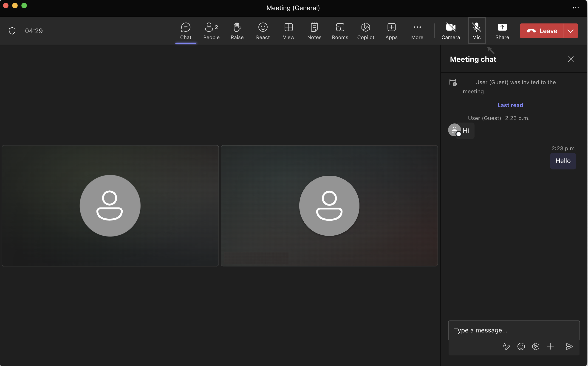Viewport: 588px width, 366px height.
Task: Open the View layout options
Action: coord(289,31)
